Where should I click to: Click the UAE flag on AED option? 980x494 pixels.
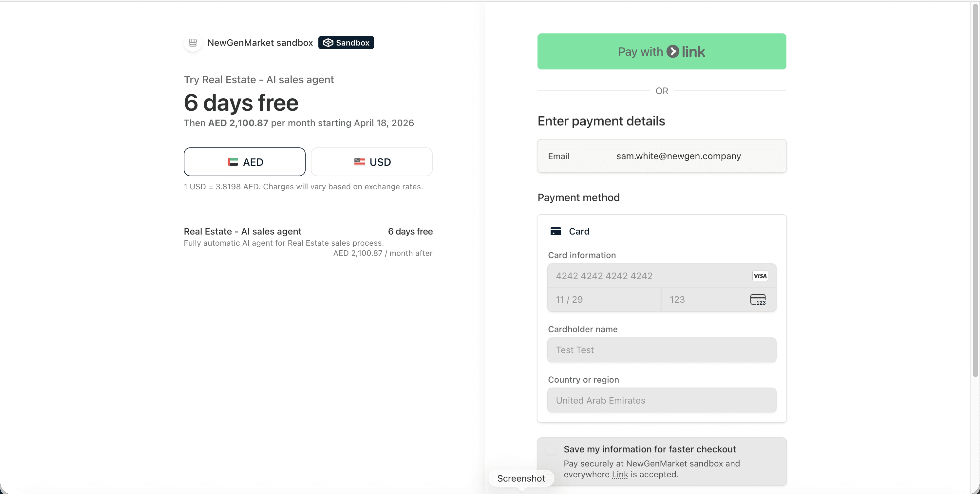pos(233,162)
